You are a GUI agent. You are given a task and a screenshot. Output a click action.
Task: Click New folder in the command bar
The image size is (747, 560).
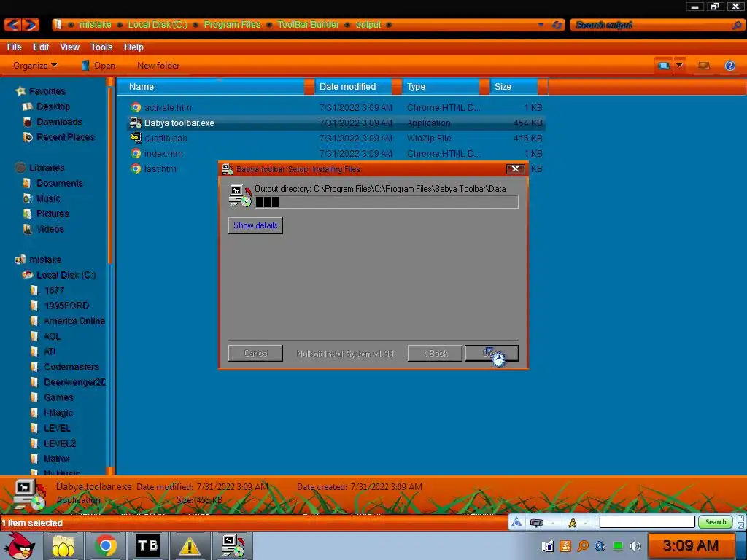coord(158,66)
